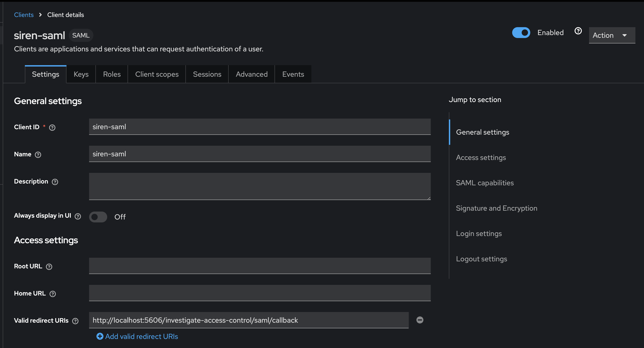Screen dimensions: 644x348
Task: Navigate back via the Clients breadcrumb
Action: click(x=24, y=15)
